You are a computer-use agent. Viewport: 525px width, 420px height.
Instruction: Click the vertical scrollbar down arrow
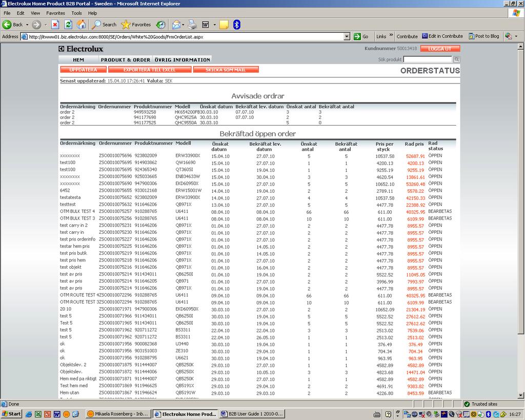pyautogui.click(x=521, y=395)
